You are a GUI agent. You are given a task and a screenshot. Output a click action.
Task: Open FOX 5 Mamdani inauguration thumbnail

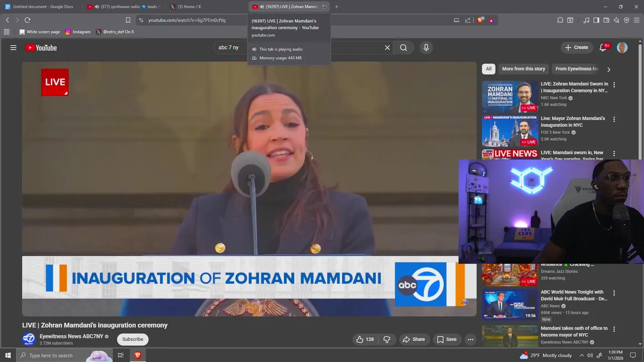pos(510,131)
